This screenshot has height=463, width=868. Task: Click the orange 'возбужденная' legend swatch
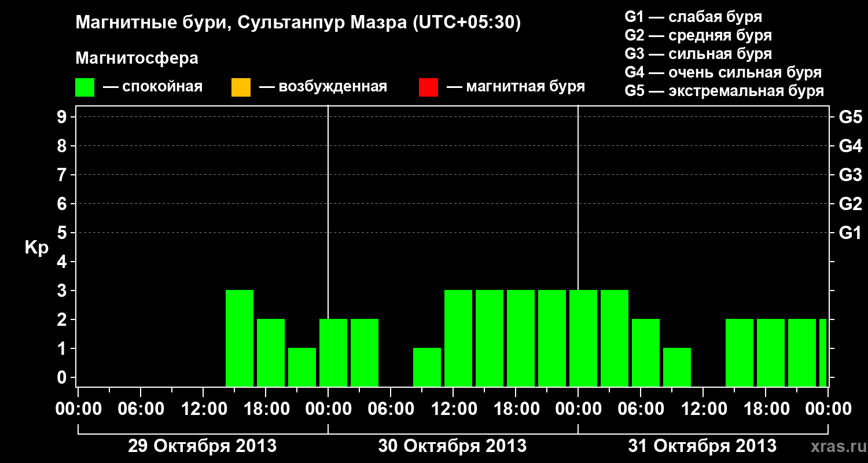point(241,87)
